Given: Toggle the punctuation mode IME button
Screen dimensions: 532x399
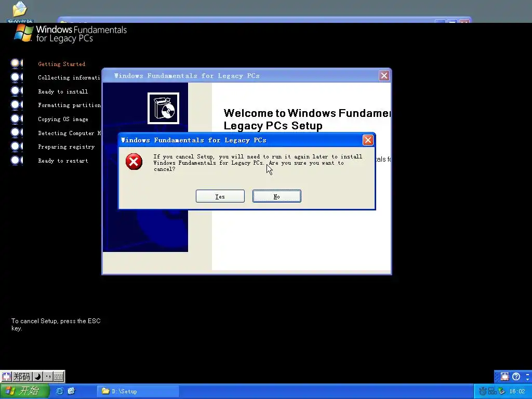Looking at the screenshot, I should (x=48, y=376).
